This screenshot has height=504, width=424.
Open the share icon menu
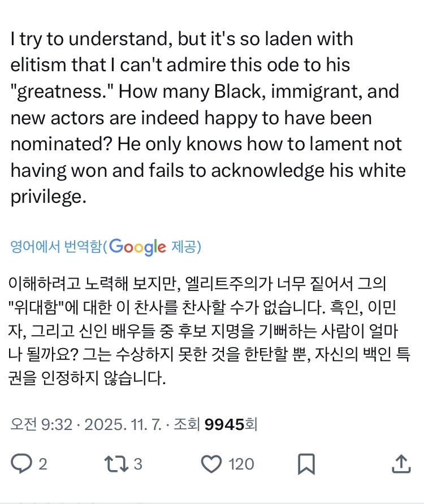click(x=400, y=463)
